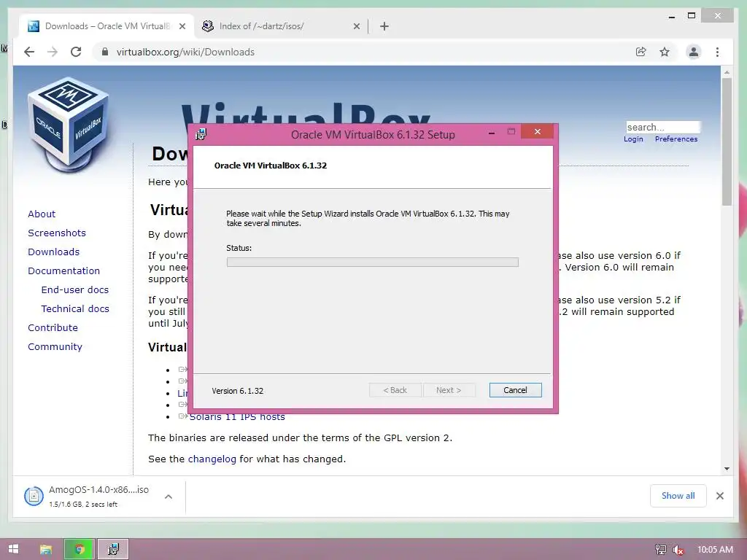Click the padlock site info icon
The width and height of the screenshot is (747, 560).
coord(105,52)
